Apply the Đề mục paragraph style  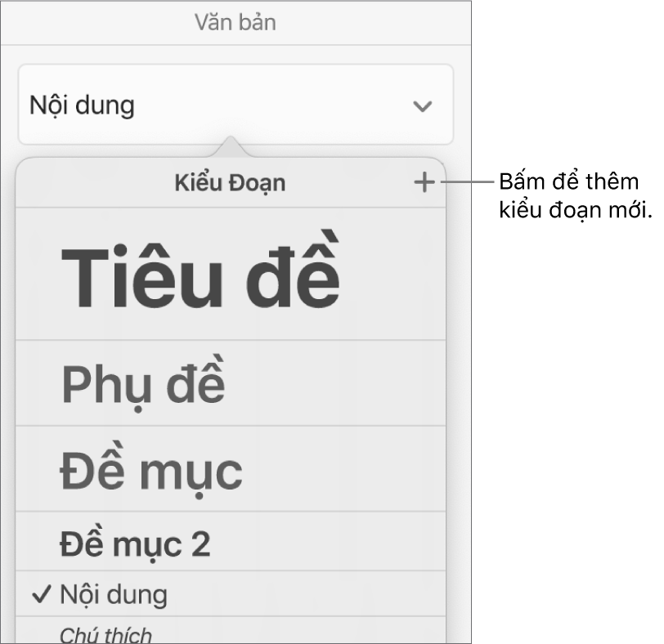point(231,469)
